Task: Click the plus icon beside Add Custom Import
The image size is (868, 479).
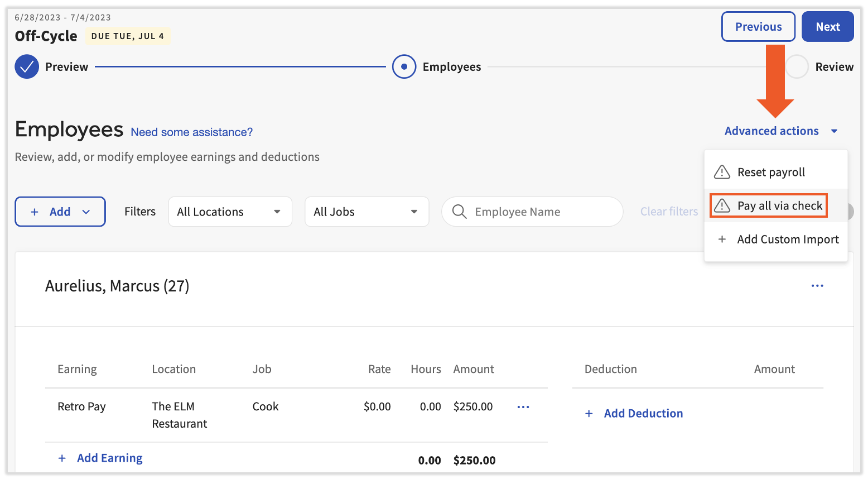Action: pyautogui.click(x=722, y=239)
